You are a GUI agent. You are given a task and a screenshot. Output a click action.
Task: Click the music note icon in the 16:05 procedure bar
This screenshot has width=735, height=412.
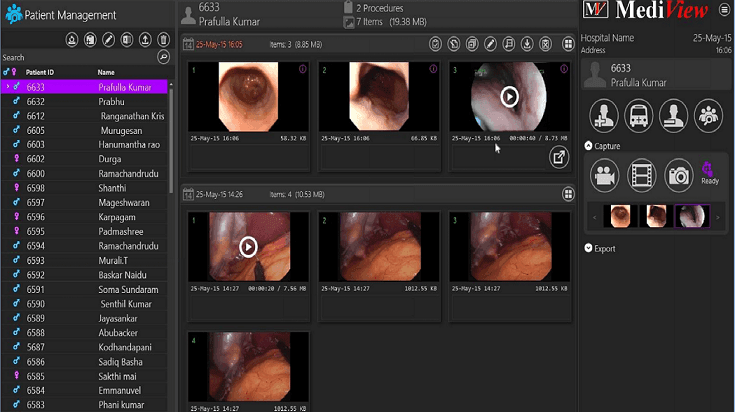509,44
